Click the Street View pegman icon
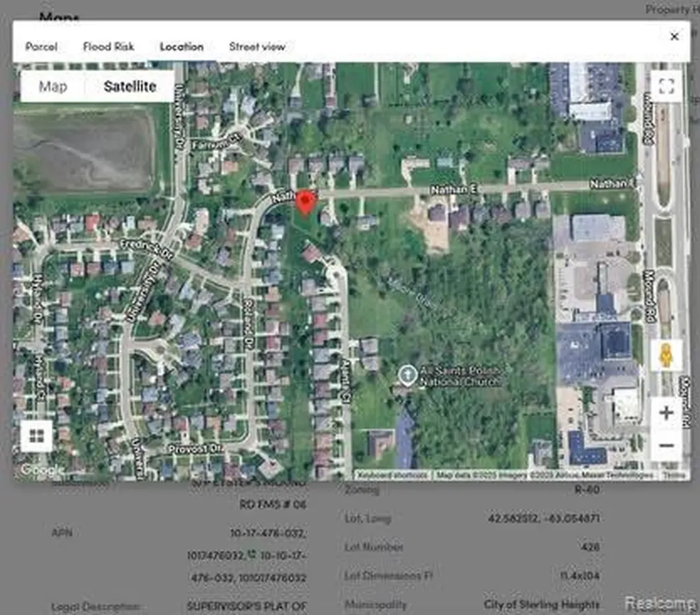 coord(666,356)
